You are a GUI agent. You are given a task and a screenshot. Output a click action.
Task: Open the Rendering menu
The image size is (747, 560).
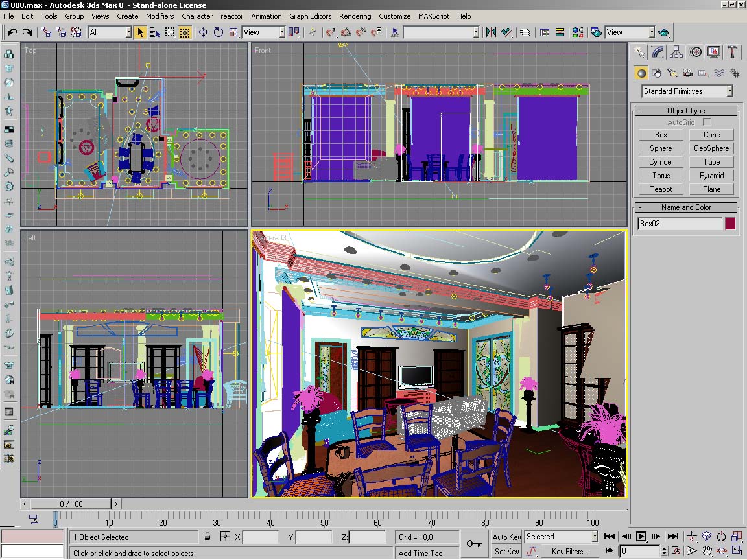pos(355,16)
